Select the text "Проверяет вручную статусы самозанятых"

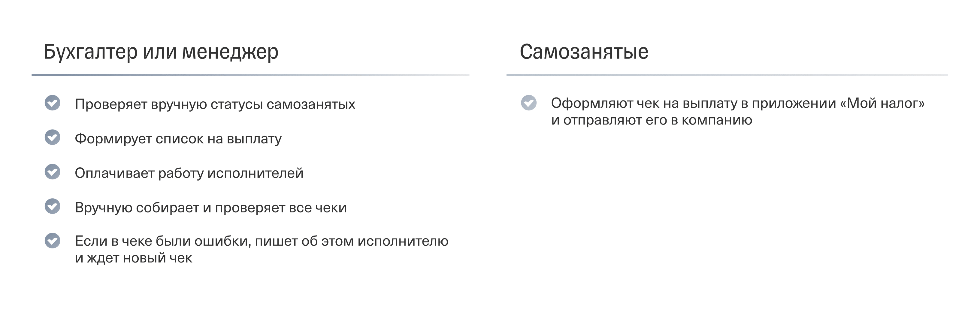click(215, 104)
